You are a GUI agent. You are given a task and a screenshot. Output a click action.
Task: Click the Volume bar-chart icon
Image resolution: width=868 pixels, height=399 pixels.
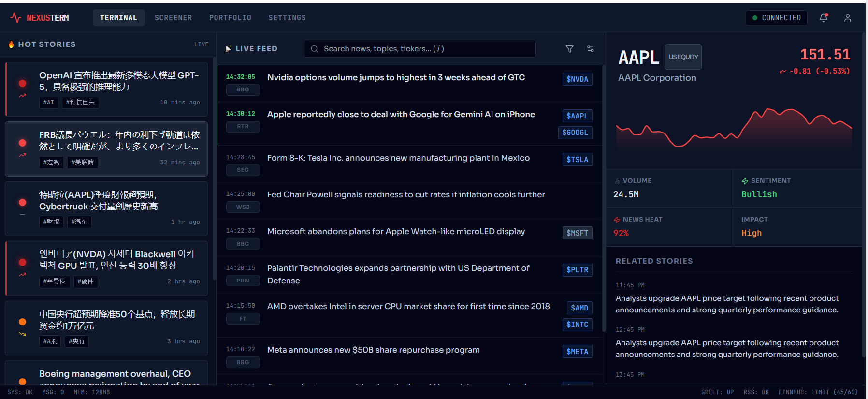pos(617,181)
